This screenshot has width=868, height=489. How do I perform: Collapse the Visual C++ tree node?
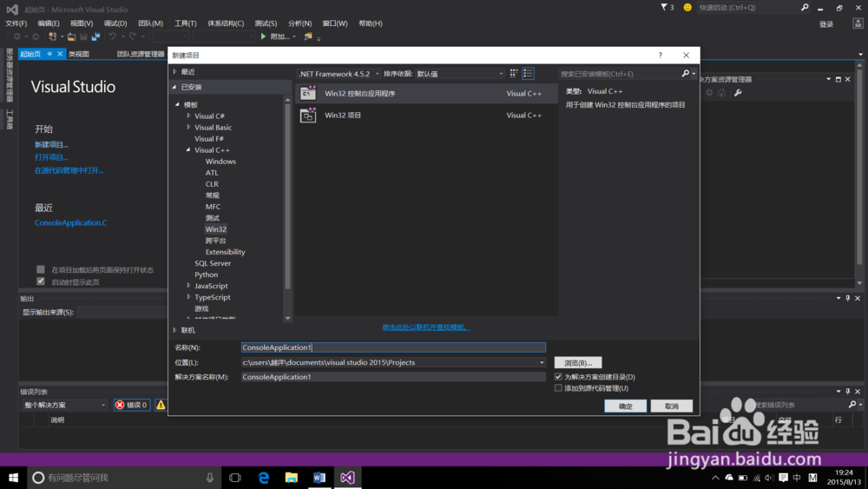click(x=188, y=149)
